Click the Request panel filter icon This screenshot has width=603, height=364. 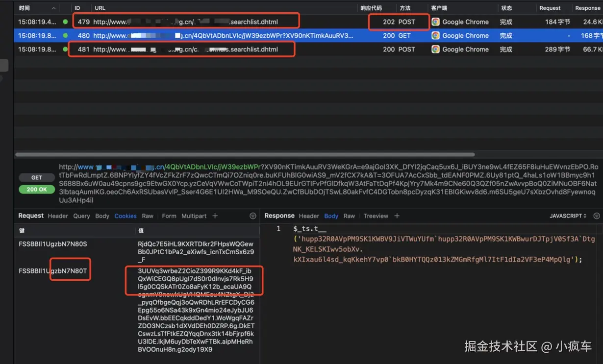coord(253,216)
